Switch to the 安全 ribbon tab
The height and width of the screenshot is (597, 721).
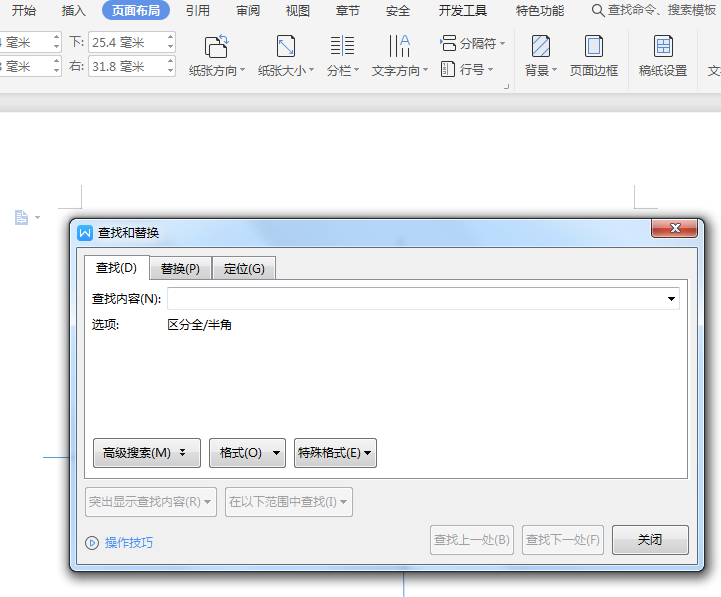pyautogui.click(x=398, y=10)
